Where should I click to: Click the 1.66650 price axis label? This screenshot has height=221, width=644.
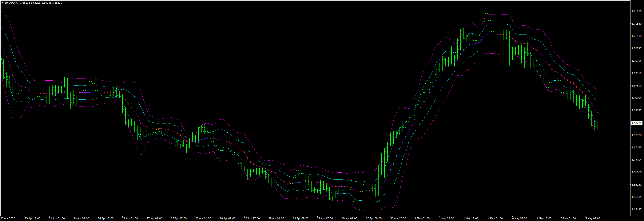637,172
